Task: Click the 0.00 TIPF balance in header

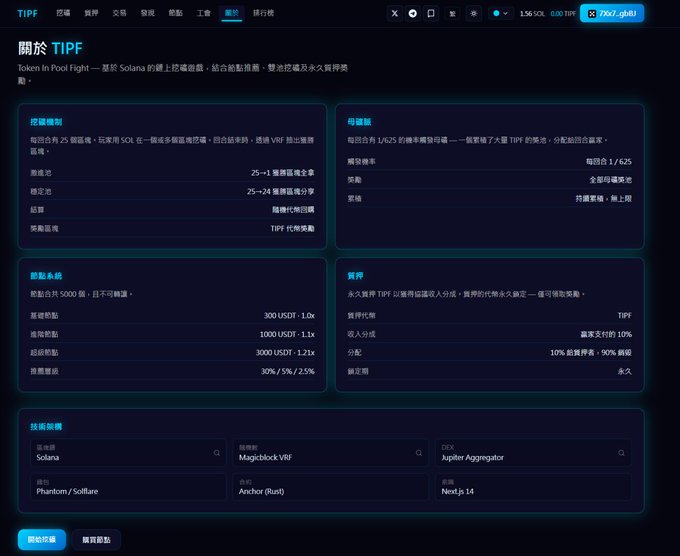Action: pyautogui.click(x=563, y=13)
